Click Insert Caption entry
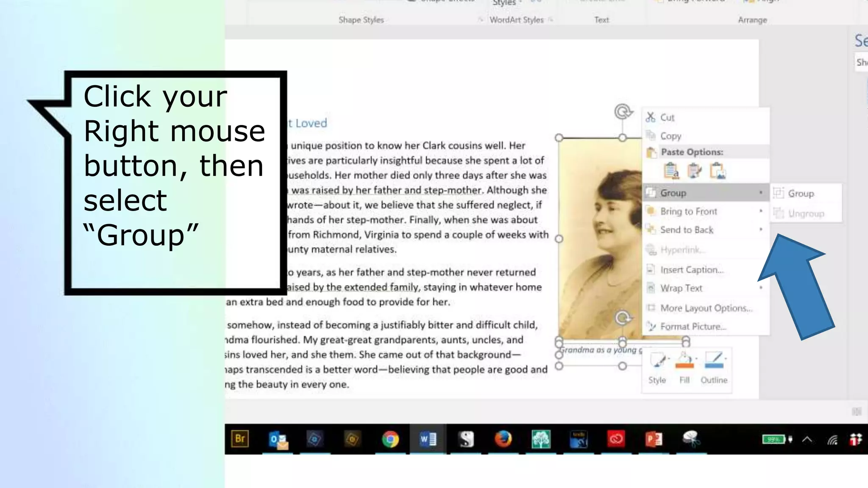 691,270
